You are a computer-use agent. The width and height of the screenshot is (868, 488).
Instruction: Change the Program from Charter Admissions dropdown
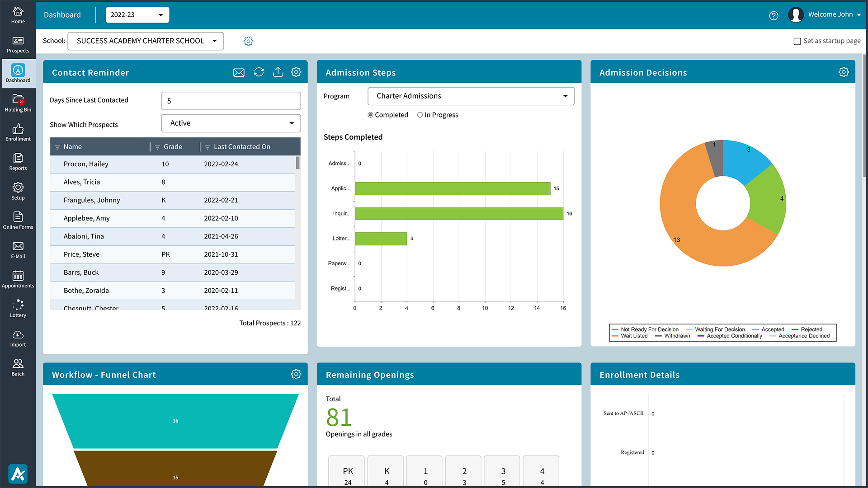click(471, 96)
